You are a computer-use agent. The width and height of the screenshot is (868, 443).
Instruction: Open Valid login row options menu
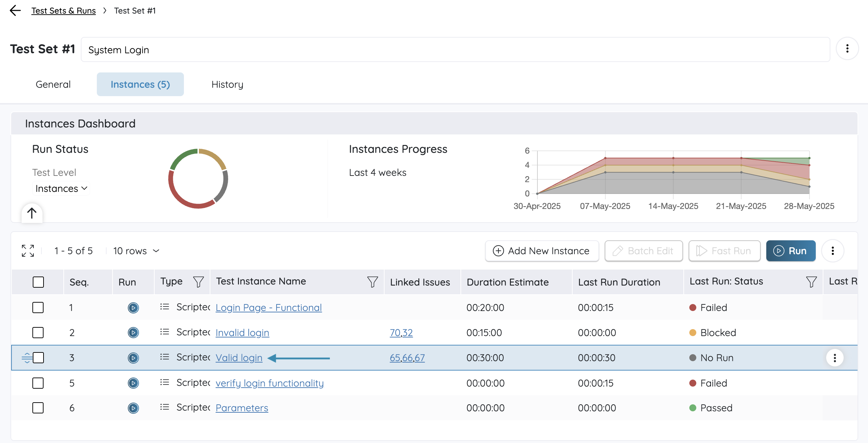pyautogui.click(x=835, y=358)
